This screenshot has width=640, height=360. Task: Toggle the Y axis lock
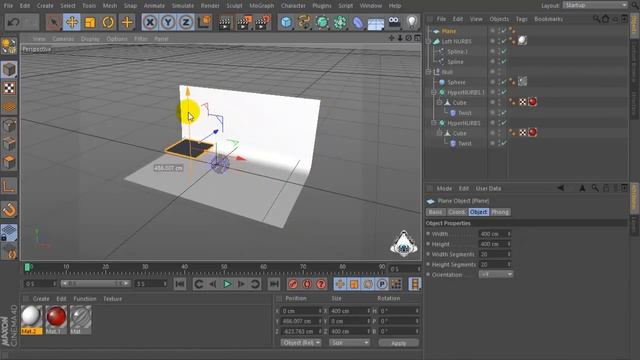(x=168, y=22)
